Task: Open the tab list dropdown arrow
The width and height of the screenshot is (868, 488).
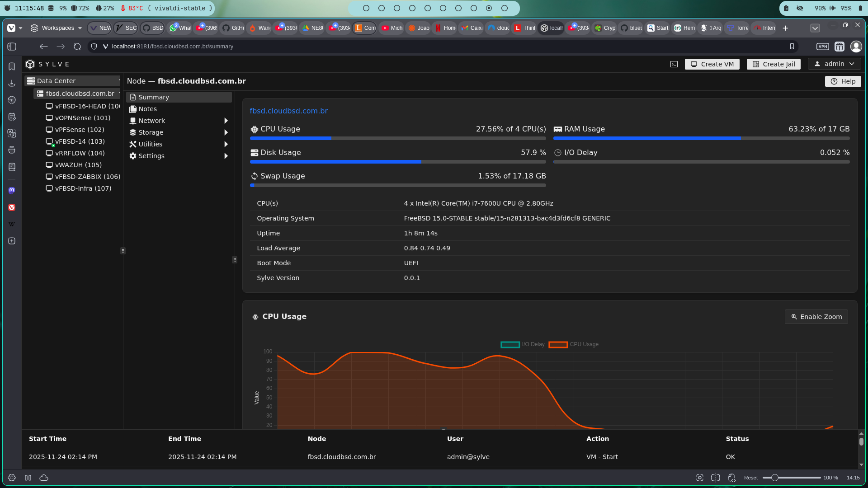Action: point(815,28)
